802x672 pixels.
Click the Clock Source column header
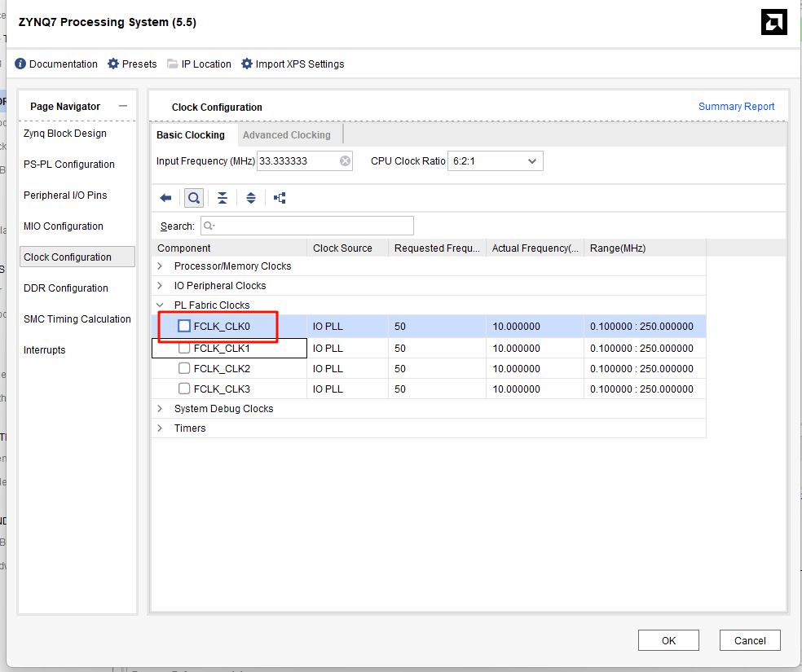(x=347, y=248)
